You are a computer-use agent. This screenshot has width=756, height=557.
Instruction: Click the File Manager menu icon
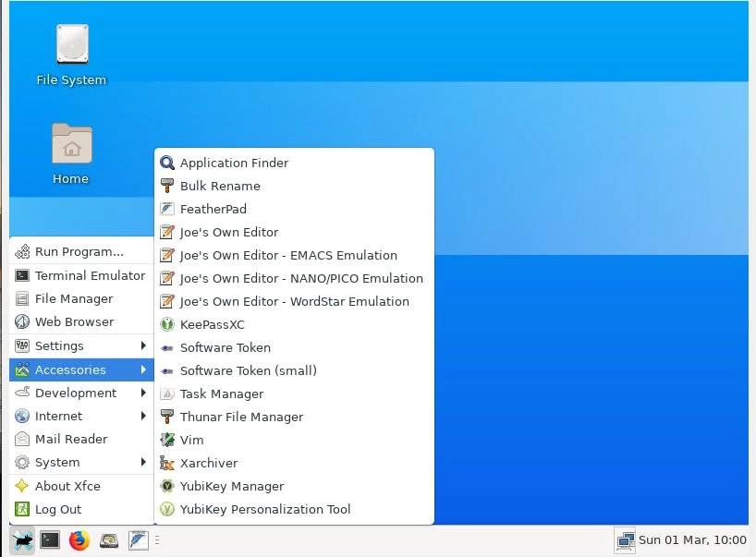pyautogui.click(x=22, y=298)
